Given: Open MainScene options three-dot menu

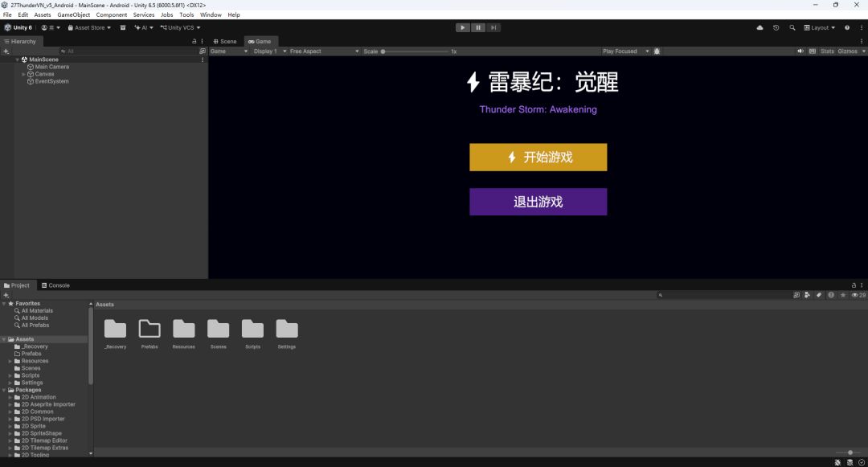Looking at the screenshot, I should (203, 59).
